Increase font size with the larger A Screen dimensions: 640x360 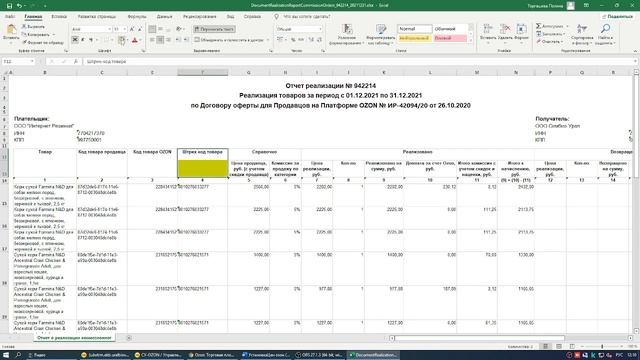click(132, 29)
